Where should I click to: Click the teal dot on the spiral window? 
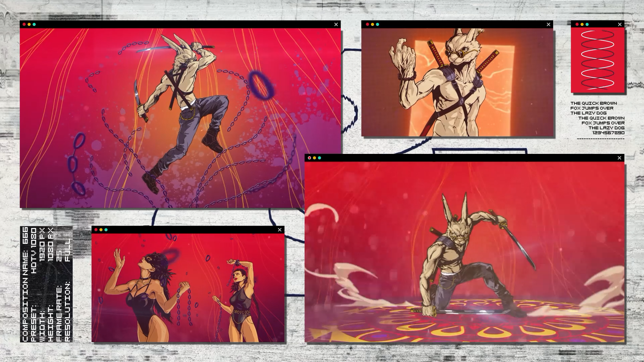tap(587, 24)
